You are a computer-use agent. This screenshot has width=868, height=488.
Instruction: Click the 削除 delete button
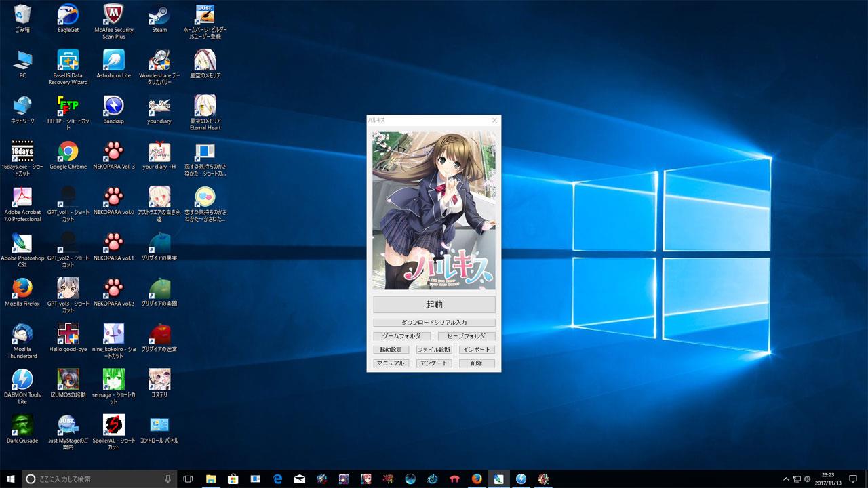pyautogui.click(x=477, y=363)
